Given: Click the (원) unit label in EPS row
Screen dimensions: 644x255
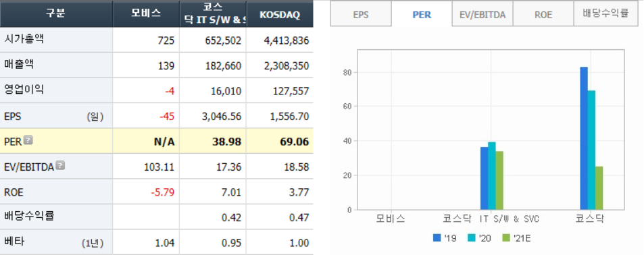Looking at the screenshot, I should coord(95,117).
